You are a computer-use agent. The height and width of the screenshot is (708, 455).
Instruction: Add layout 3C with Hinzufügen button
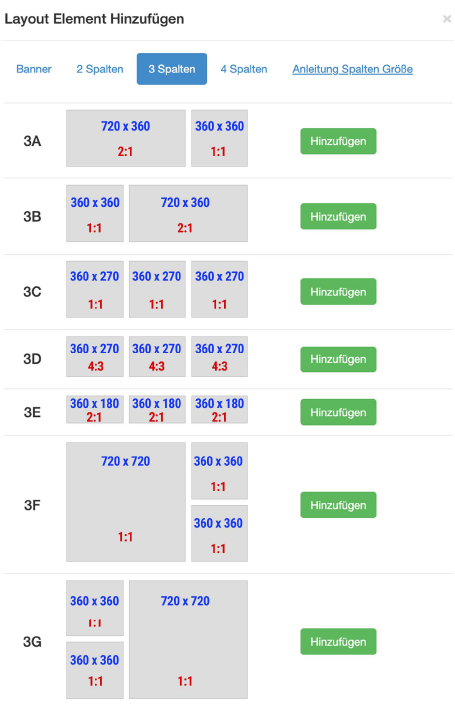(x=338, y=292)
